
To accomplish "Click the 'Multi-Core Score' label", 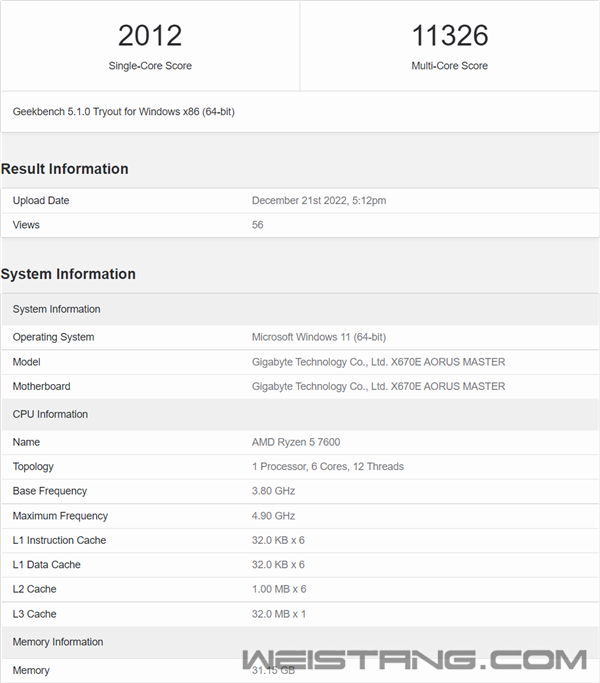I will click(450, 66).
